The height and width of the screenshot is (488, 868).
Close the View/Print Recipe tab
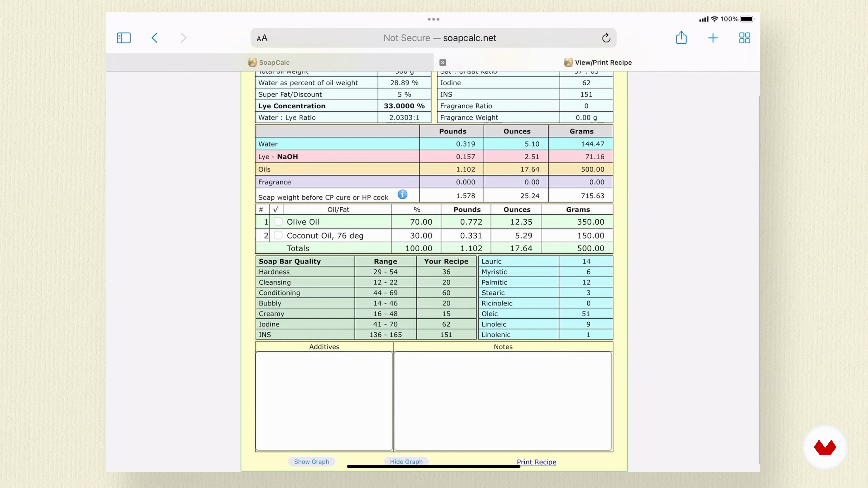tap(443, 62)
